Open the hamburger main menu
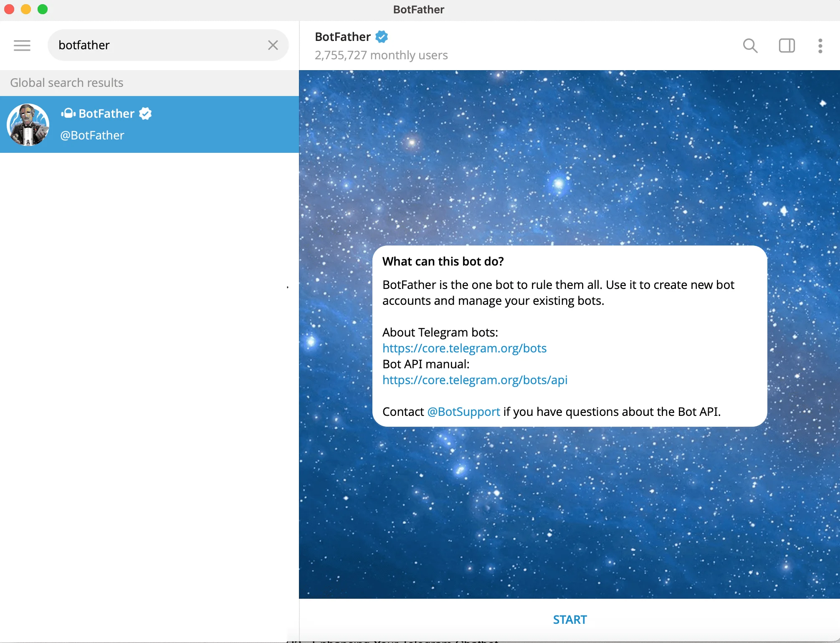The width and height of the screenshot is (840, 643). [x=22, y=45]
